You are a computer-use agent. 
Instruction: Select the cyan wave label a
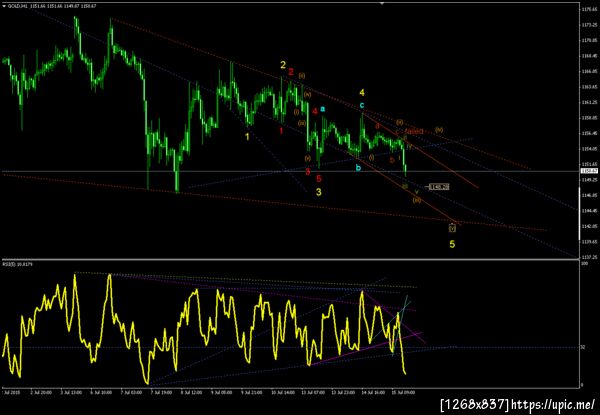[x=323, y=109]
